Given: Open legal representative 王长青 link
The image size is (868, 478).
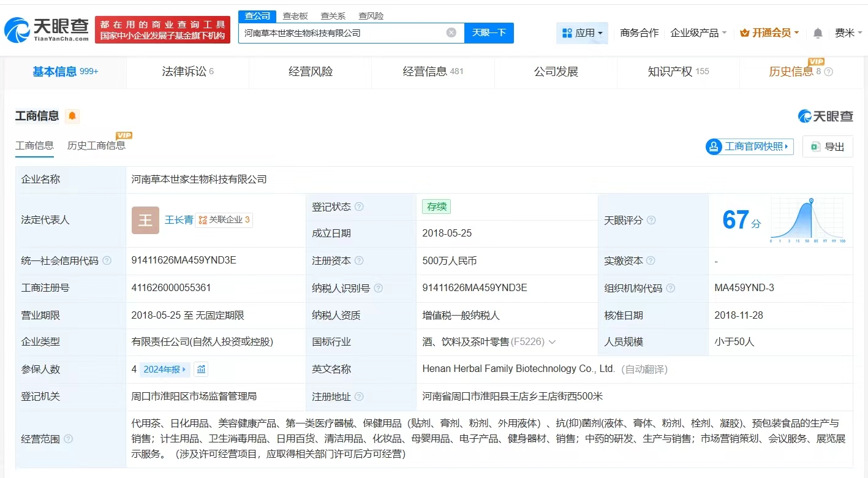Looking at the screenshot, I should click(x=179, y=220).
